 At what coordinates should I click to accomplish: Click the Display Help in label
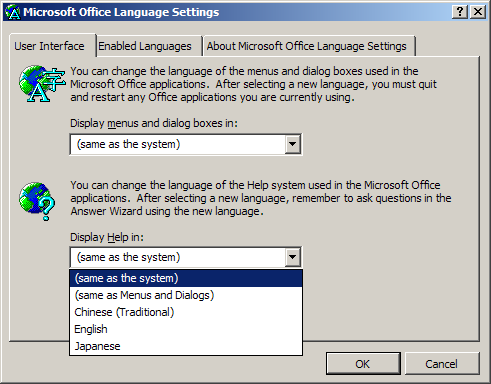pyautogui.click(x=107, y=237)
